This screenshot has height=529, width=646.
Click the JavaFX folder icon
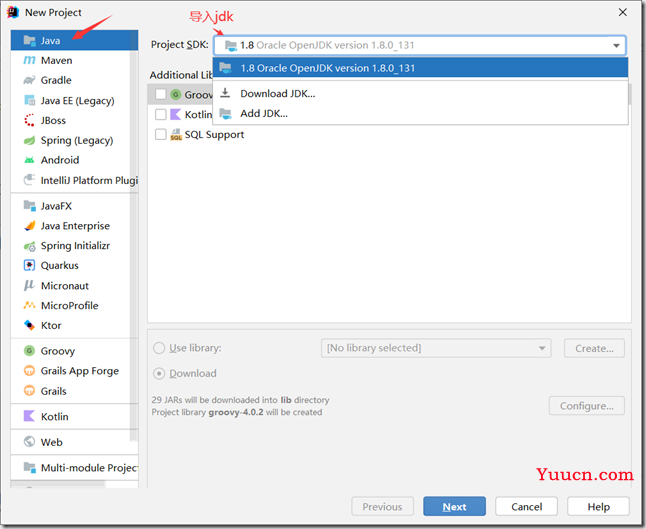click(x=29, y=206)
